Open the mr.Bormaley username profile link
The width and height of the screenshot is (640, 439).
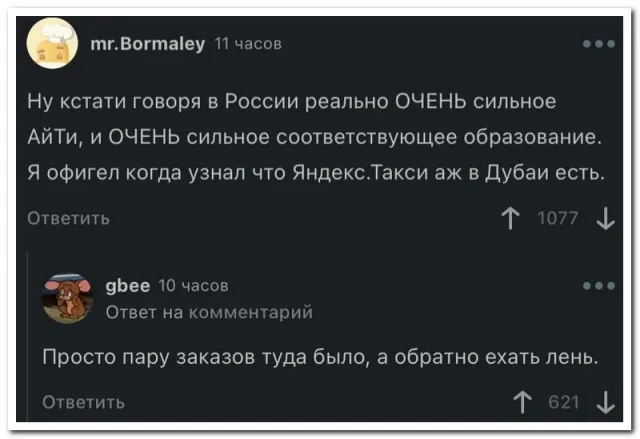coord(147,43)
